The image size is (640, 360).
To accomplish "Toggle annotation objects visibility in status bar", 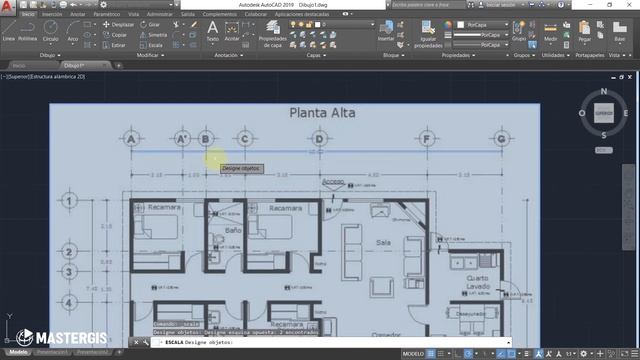I will tap(539, 354).
